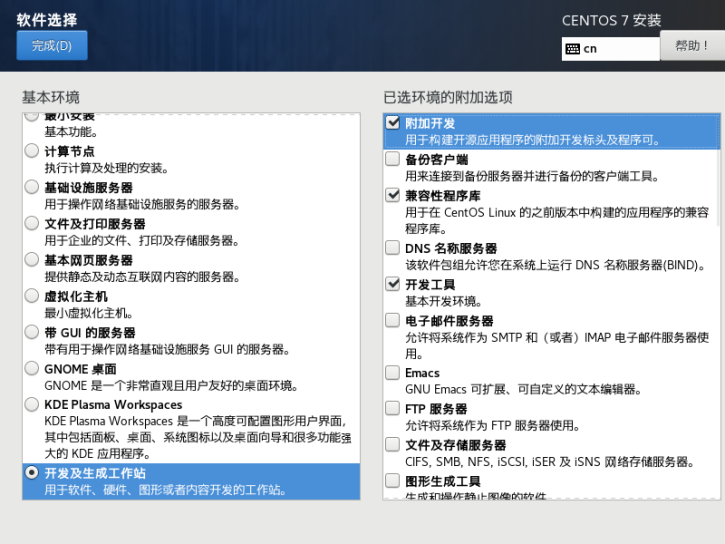Enable the 电子邮件服务器 checkbox
This screenshot has height=544, width=725.
pyautogui.click(x=393, y=320)
